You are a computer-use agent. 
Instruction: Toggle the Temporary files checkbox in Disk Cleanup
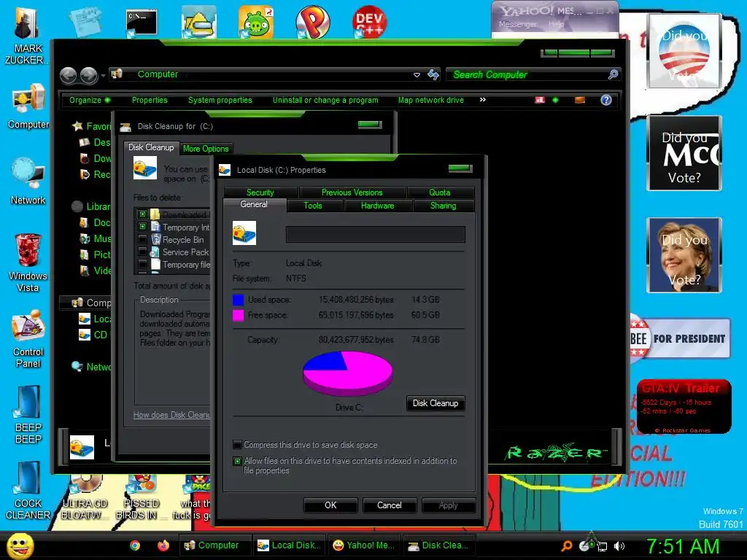coord(142,264)
